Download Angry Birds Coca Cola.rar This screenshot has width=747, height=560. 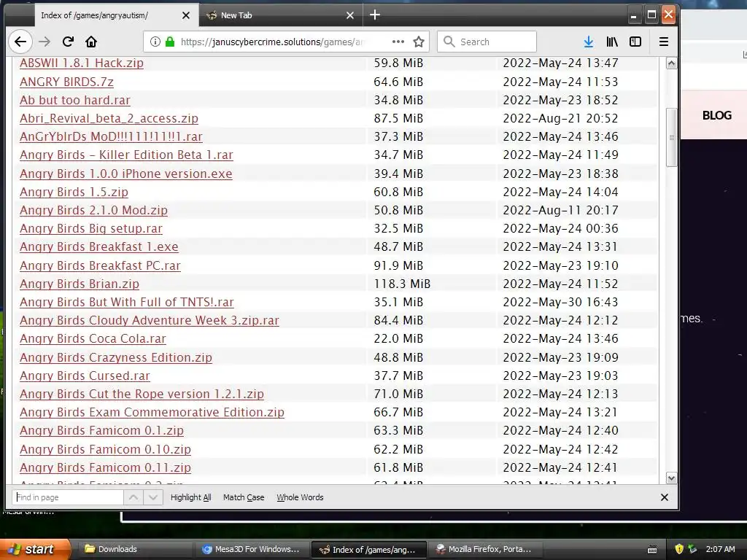[93, 338]
